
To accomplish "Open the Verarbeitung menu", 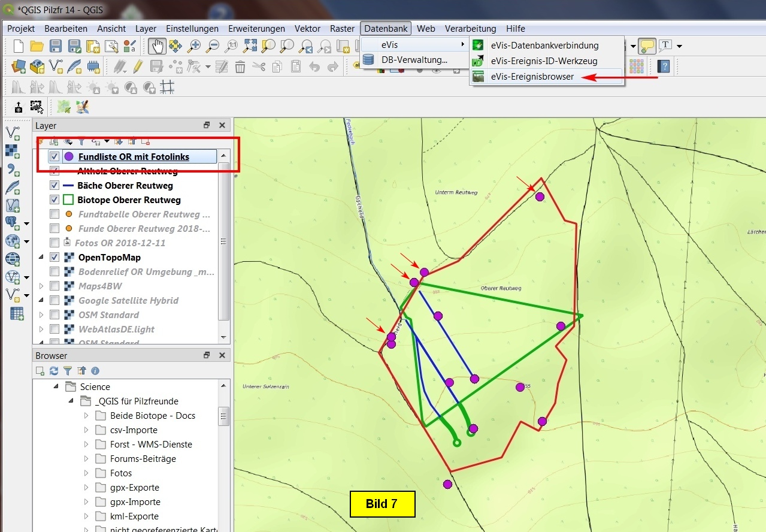I will pos(470,28).
